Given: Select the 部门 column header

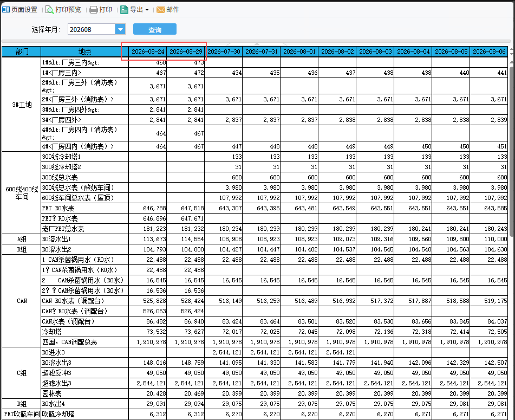Looking at the screenshot, I should tap(22, 51).
